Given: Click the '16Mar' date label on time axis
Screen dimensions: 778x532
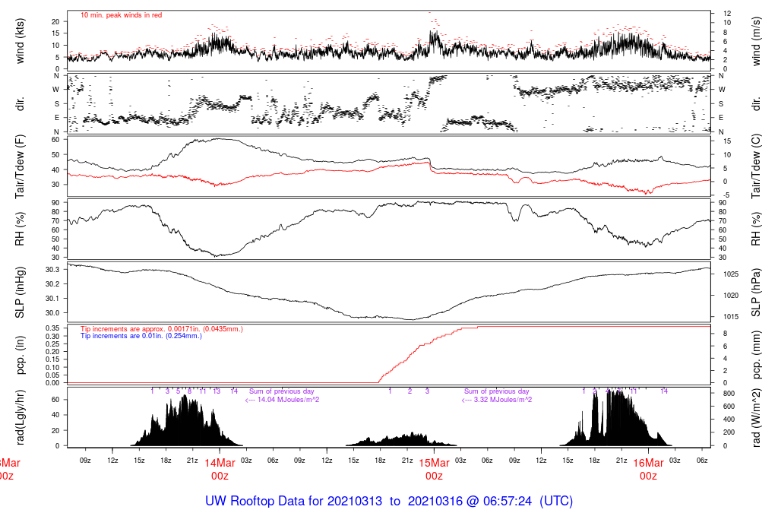Looking at the screenshot, I should click(x=649, y=463).
